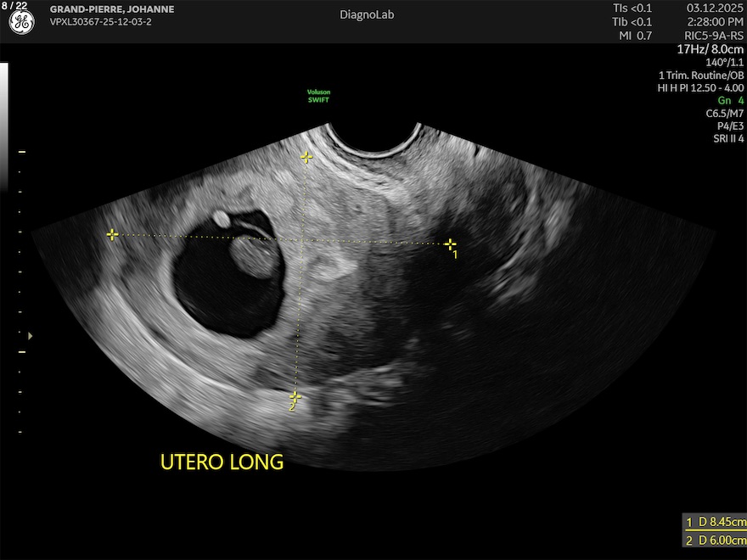Click the 8 / 22 image counter
The image size is (747, 560).
[x=14, y=6]
